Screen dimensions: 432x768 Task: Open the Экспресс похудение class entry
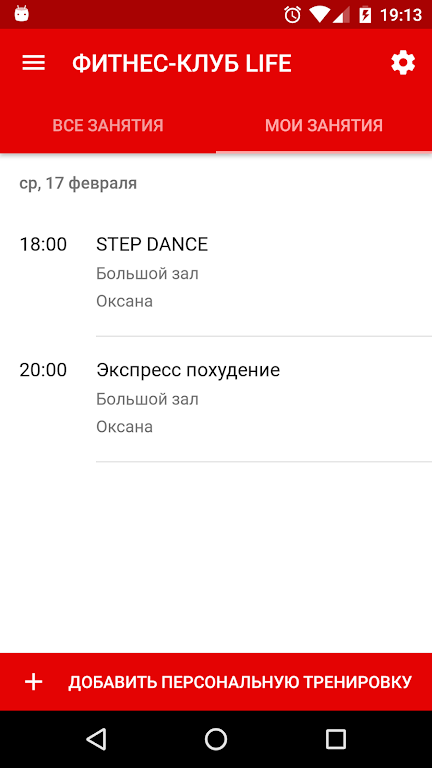pos(216,399)
